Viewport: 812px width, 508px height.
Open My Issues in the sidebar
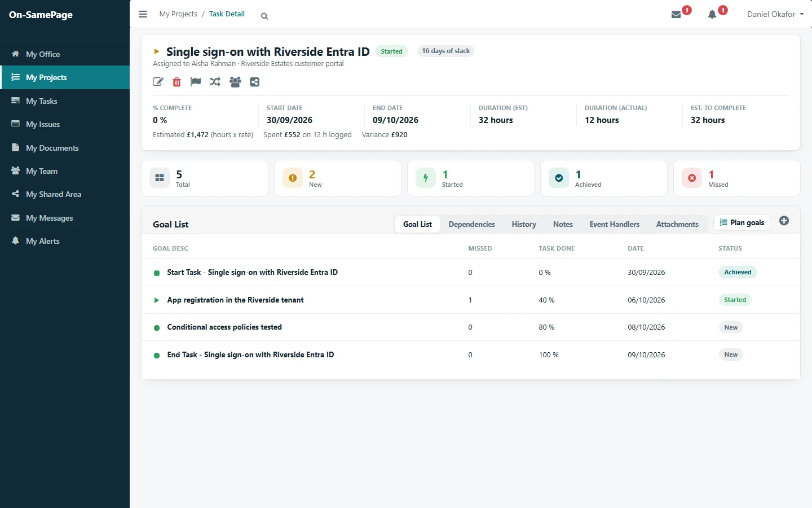click(x=65, y=124)
